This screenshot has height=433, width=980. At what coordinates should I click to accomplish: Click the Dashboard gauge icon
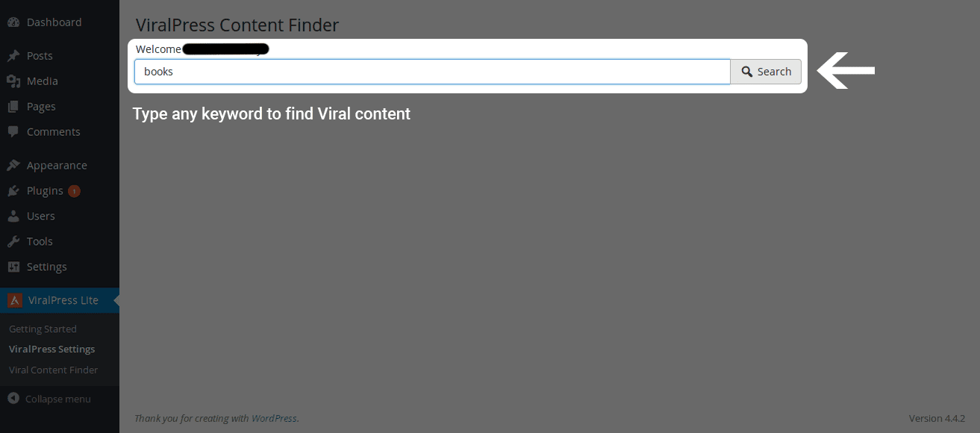pos(13,22)
